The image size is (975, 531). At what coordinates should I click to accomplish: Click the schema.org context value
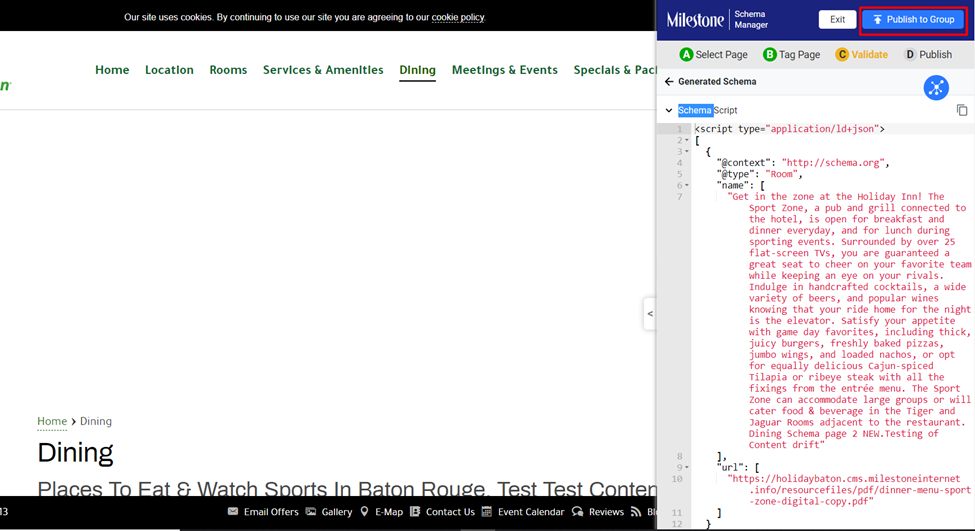(x=833, y=163)
